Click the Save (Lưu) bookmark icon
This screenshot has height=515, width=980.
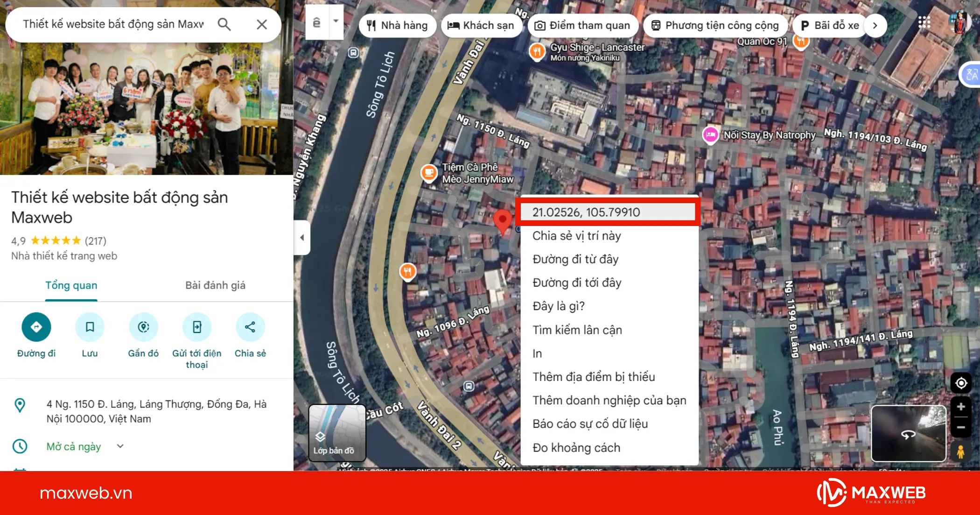coord(90,327)
